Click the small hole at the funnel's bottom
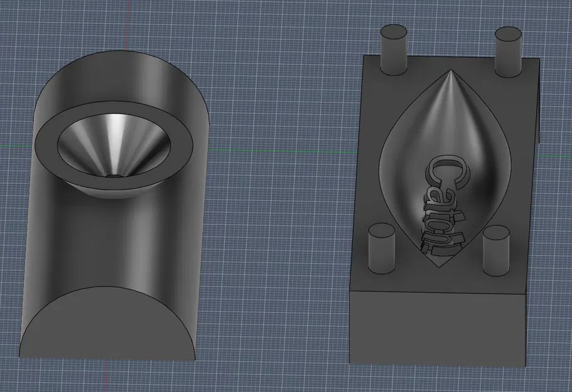572x392 pixels. click(x=114, y=176)
